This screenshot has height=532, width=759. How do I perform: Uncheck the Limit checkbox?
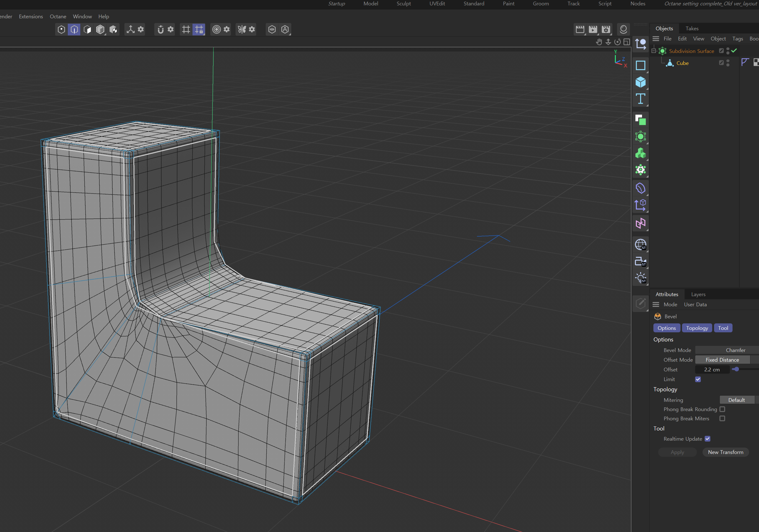point(698,379)
